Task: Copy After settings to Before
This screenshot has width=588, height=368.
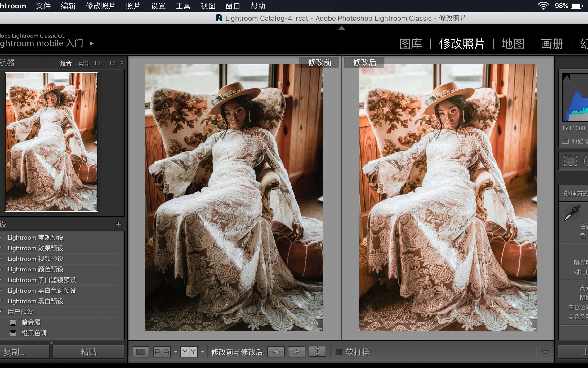Action: 296,352
